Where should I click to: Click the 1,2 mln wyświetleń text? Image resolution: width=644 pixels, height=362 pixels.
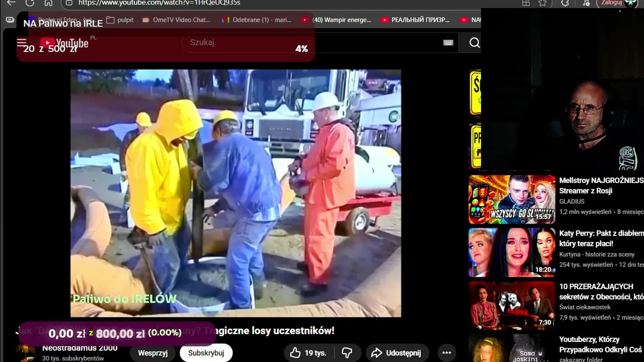click(x=585, y=212)
